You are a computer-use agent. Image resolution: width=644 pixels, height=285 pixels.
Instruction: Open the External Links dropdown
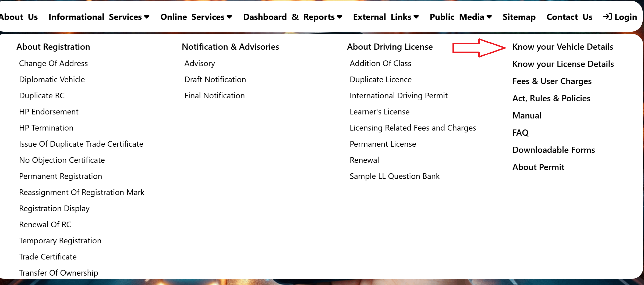click(386, 17)
